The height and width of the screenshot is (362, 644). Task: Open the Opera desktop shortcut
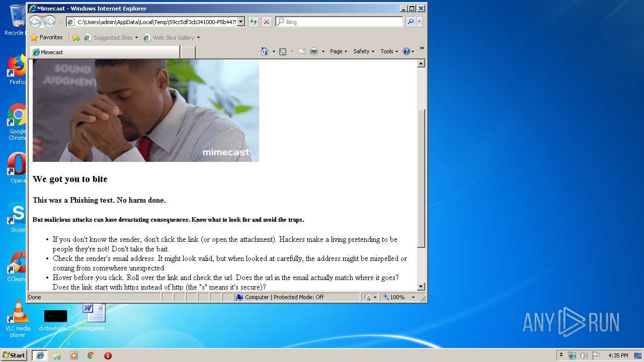(17, 167)
